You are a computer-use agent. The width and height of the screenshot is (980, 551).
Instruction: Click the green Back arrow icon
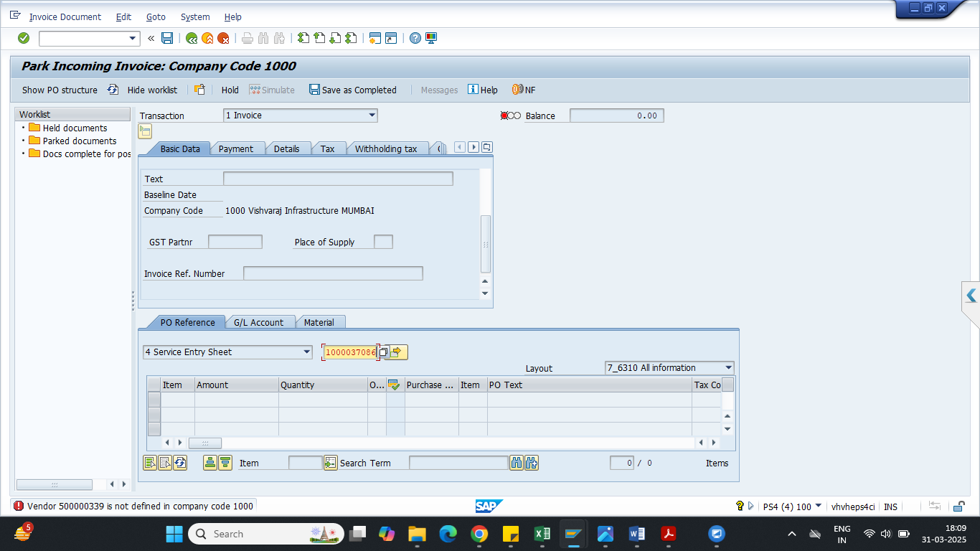(x=191, y=38)
